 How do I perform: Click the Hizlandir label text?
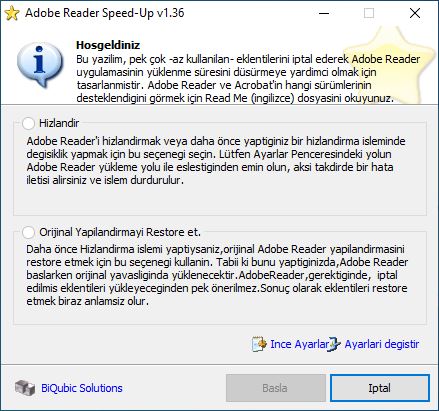pos(59,123)
